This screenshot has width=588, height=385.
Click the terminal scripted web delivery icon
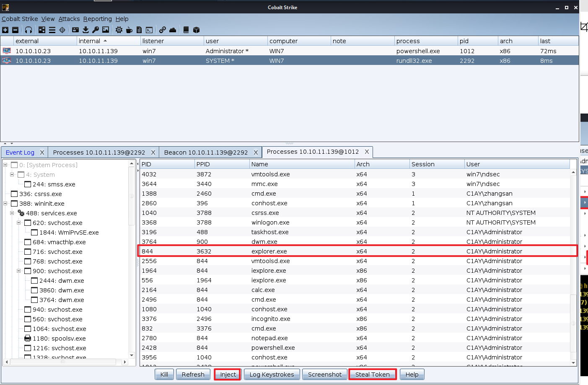(149, 30)
